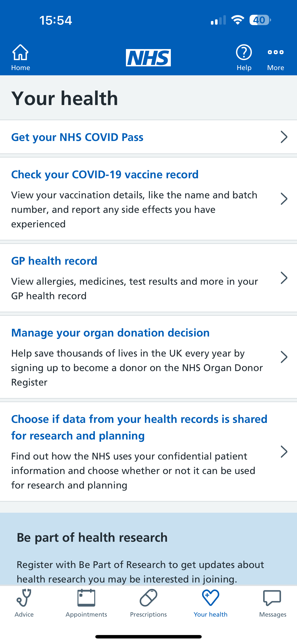Tap the Home house icon
This screenshot has width=297, height=644.
20,52
